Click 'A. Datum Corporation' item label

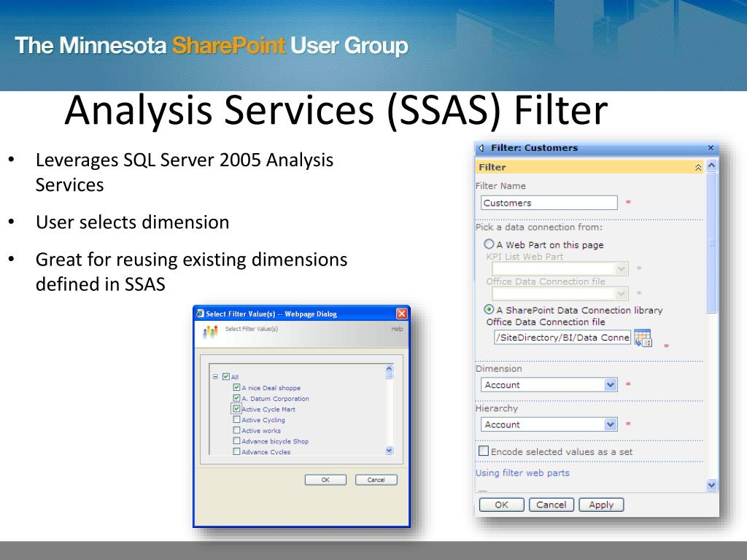[x=275, y=399]
